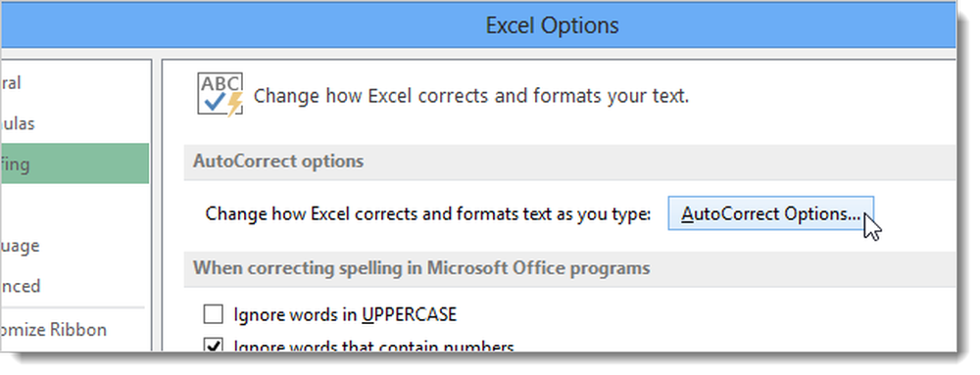This screenshot has height=375, width=980.
Task: Click the 'corrects and formats your text' heading
Action: [470, 96]
